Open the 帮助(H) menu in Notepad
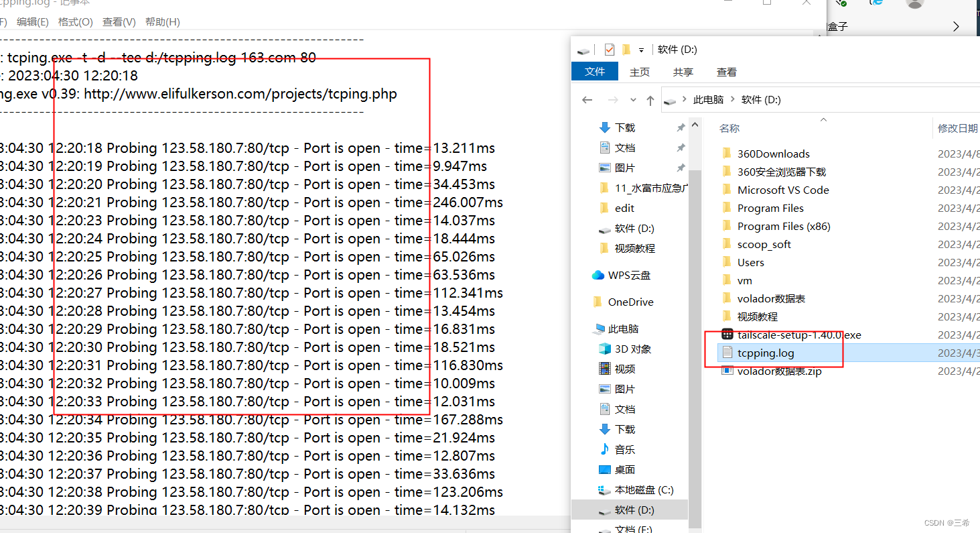This screenshot has width=980, height=533. pos(162,22)
